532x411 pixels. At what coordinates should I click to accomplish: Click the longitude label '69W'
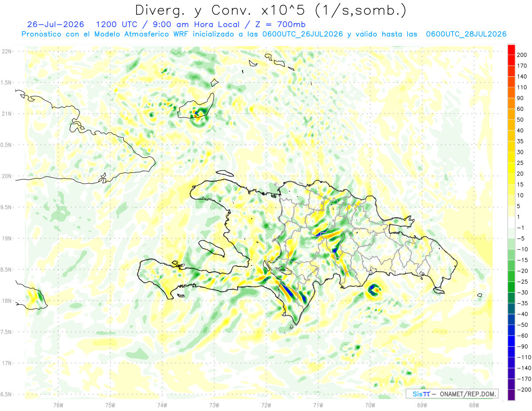(422, 404)
